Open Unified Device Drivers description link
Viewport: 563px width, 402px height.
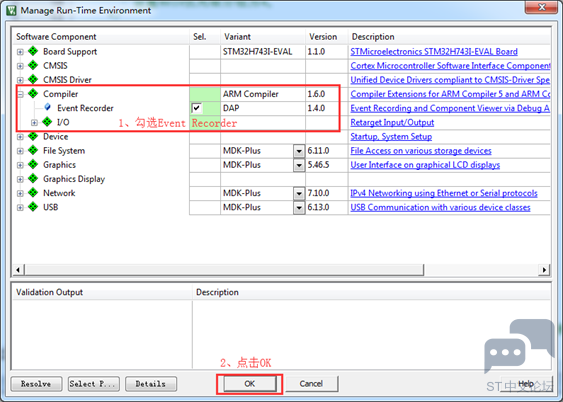point(450,80)
